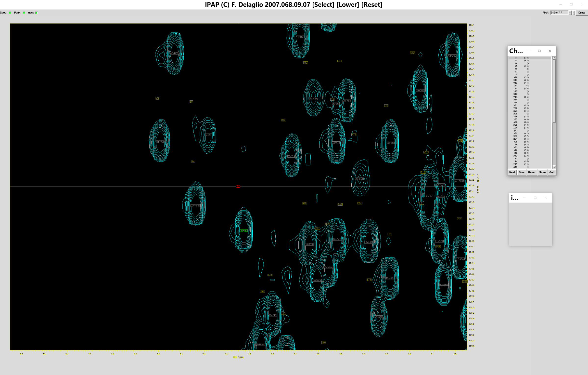Click Prev in the Ch window
Viewport: 588px width, 375px height.
(522, 172)
